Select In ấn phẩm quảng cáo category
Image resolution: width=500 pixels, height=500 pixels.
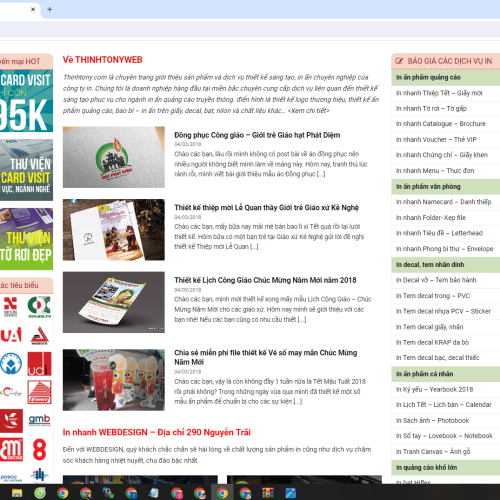(x=446, y=77)
